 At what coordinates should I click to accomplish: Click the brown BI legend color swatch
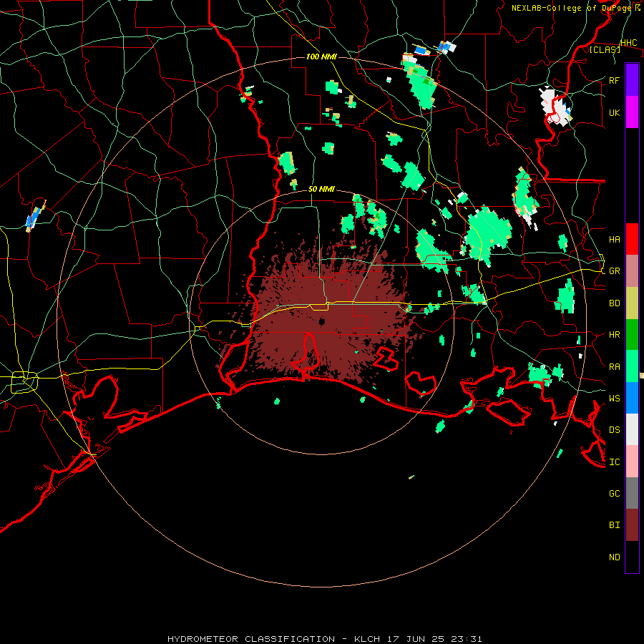point(632,525)
